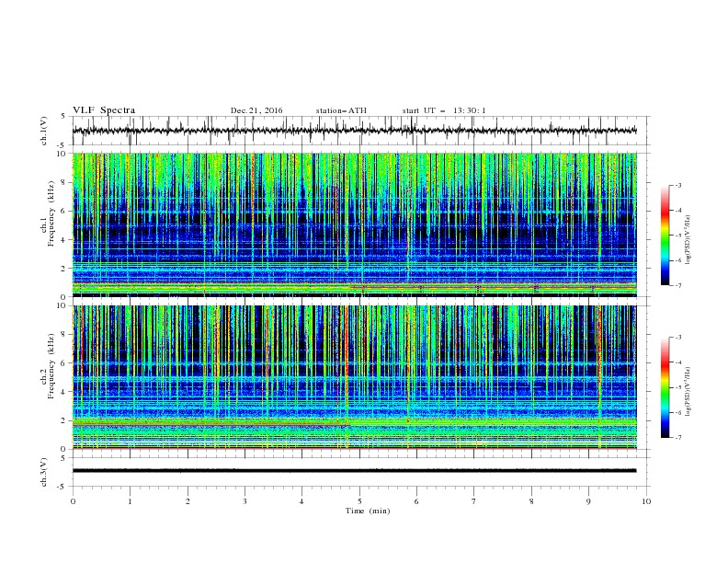
Task: Click the '-5' tick on the ch.1 color bar
Action: click(x=678, y=236)
